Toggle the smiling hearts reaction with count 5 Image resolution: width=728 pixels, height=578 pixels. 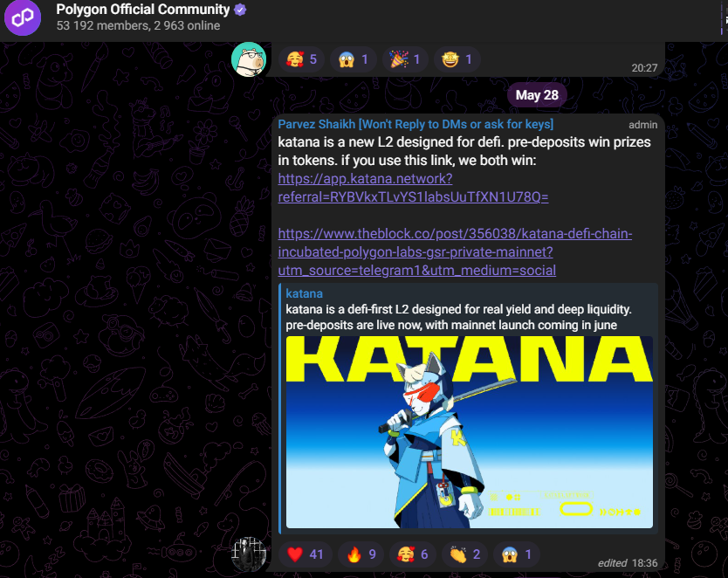[302, 59]
